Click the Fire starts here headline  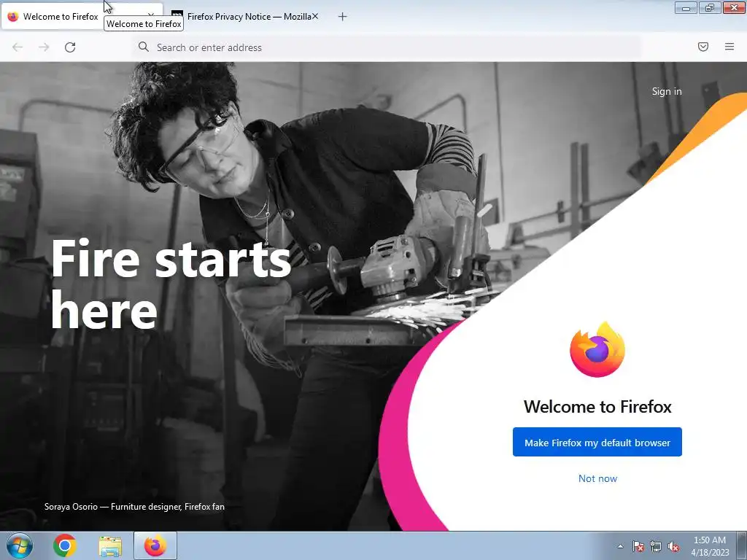(x=171, y=284)
